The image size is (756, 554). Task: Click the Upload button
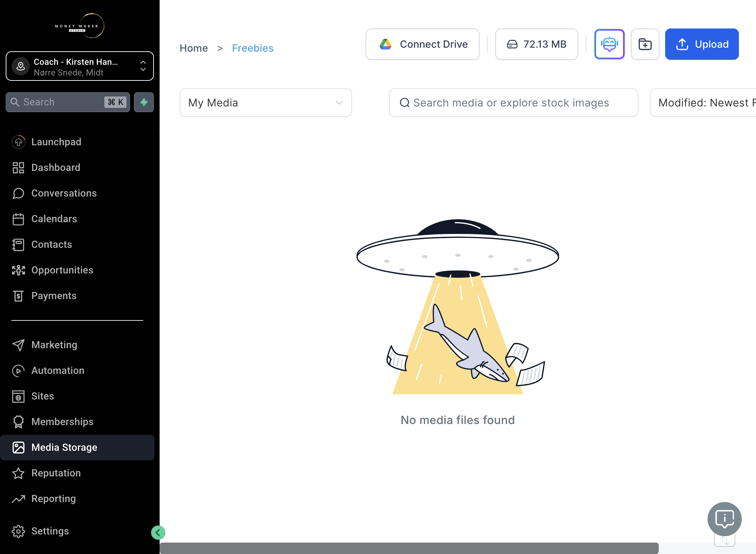tap(702, 44)
